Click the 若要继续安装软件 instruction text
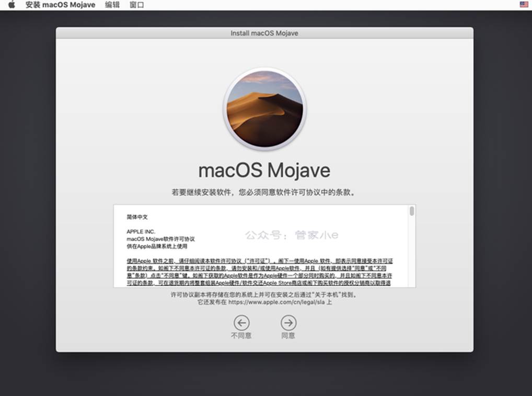532x396 pixels. 264,192
